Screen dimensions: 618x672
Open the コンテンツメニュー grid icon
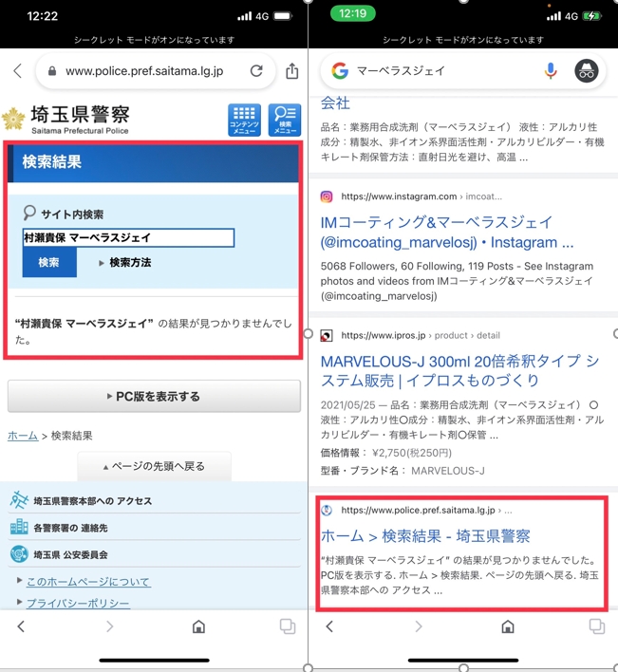244,120
